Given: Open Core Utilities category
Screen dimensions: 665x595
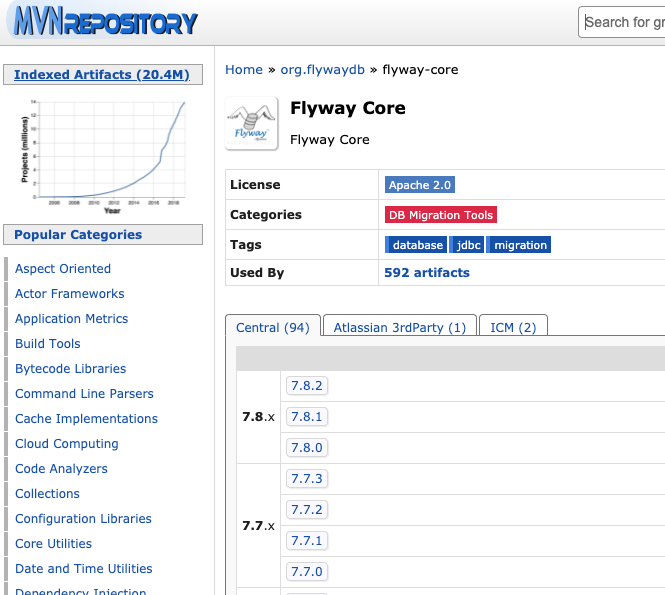Looking at the screenshot, I should coord(53,544).
